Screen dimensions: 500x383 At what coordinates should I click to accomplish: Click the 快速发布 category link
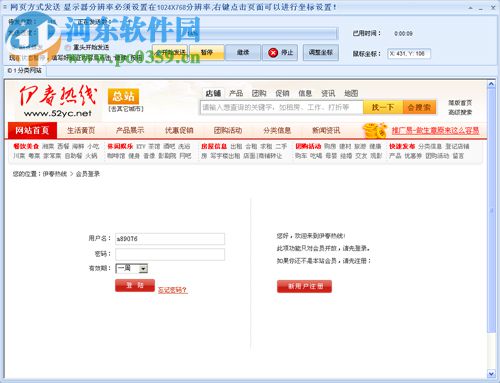point(402,146)
